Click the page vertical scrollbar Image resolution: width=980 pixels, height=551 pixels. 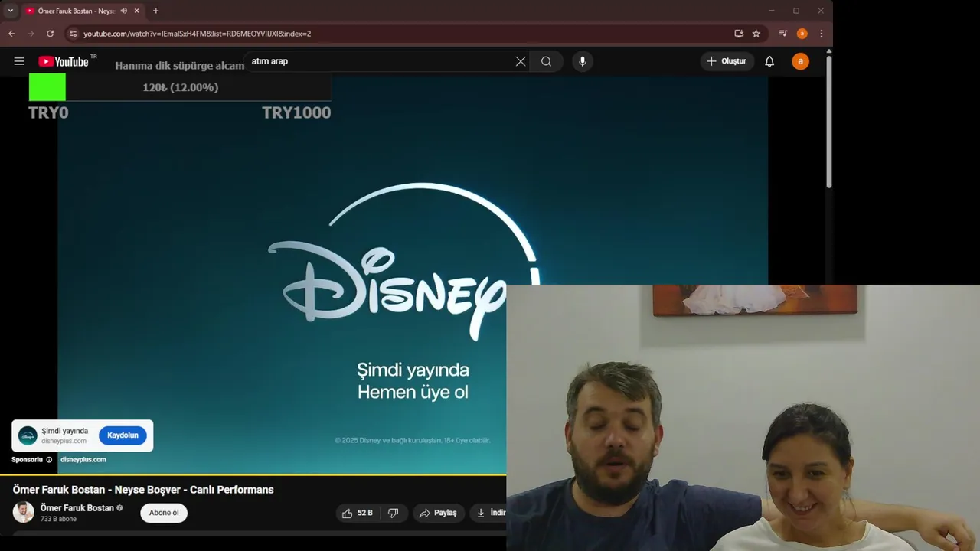[828, 121]
